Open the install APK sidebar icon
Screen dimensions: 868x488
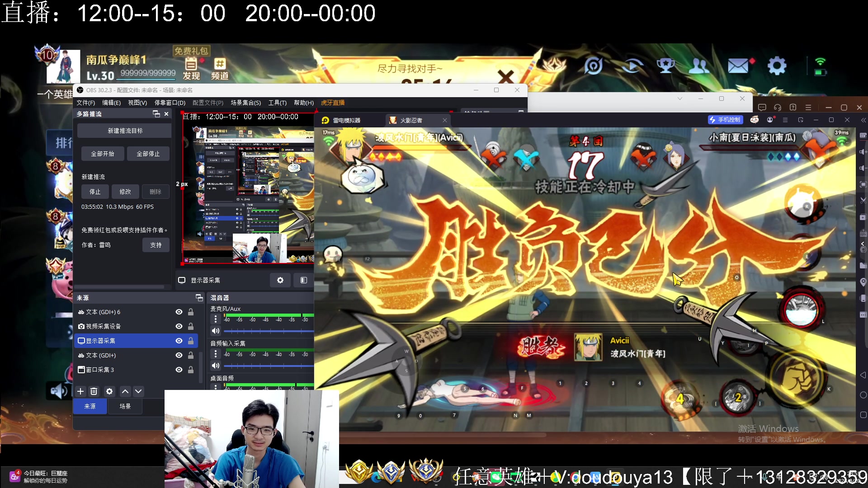pos(863,234)
